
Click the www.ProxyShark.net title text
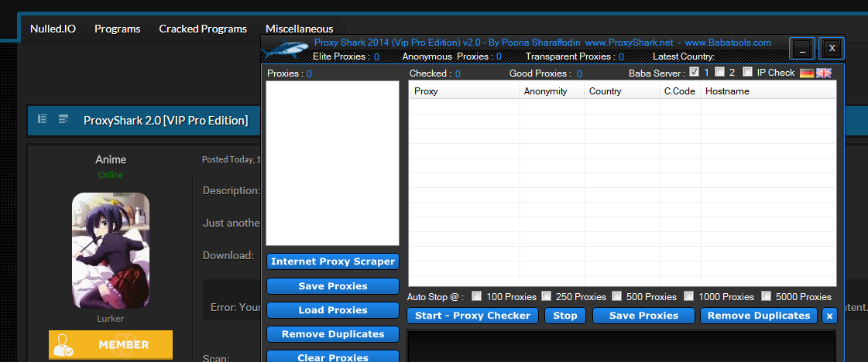click(x=629, y=43)
